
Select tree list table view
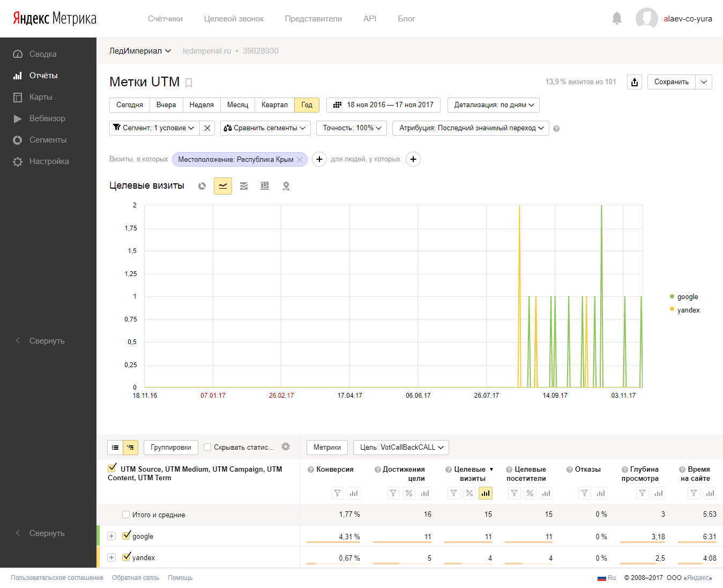click(x=130, y=448)
